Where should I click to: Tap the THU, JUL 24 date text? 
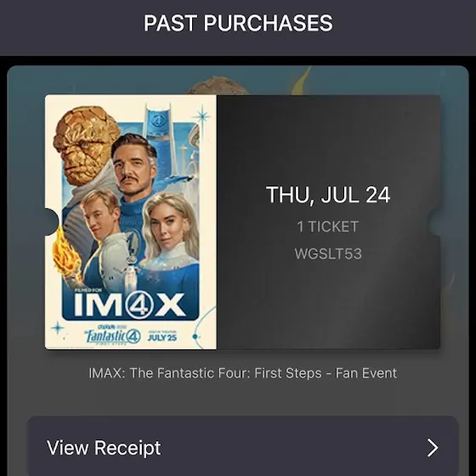(328, 195)
